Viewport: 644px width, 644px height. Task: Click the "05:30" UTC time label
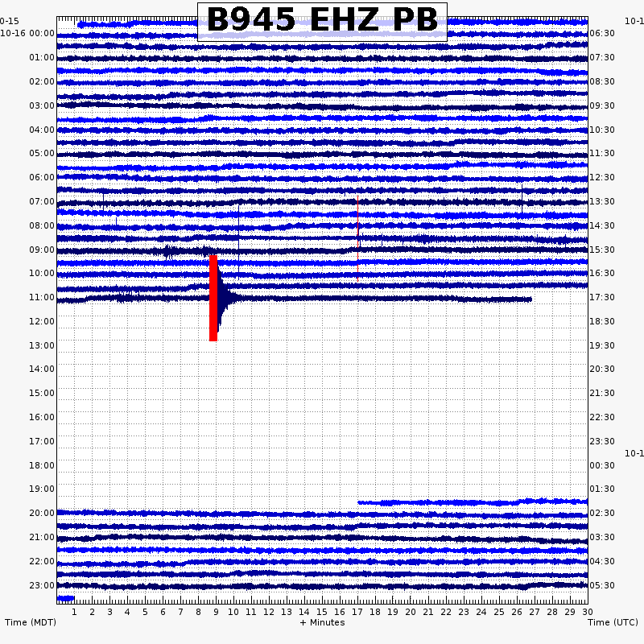point(602,585)
